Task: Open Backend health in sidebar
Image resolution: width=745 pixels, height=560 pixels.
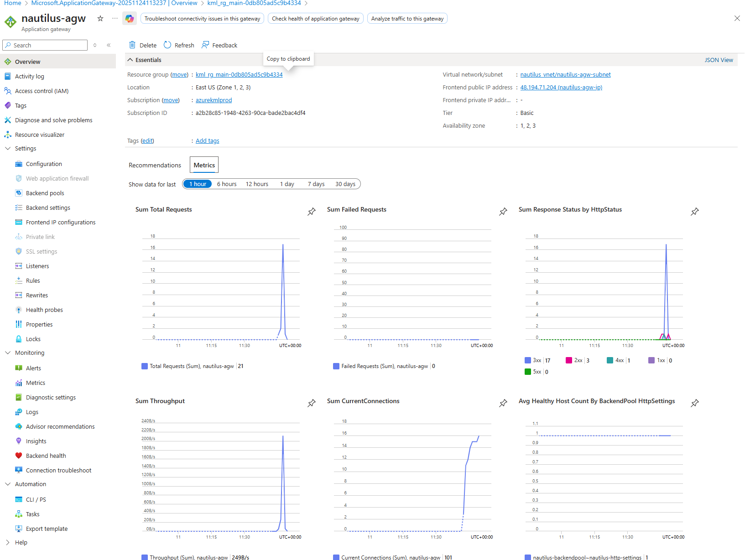Action: 46,456
